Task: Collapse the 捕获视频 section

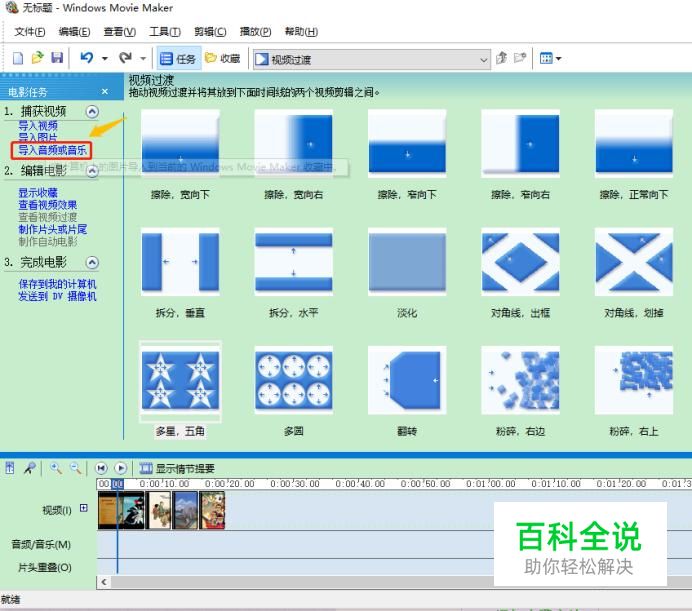Action: point(92,111)
